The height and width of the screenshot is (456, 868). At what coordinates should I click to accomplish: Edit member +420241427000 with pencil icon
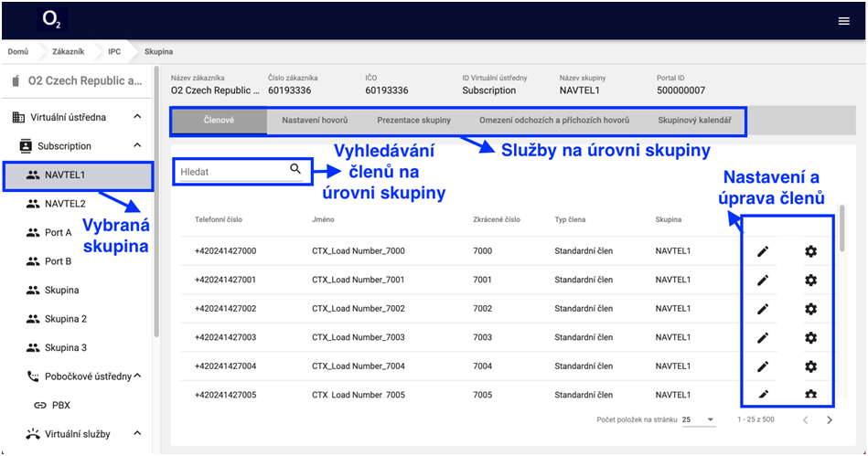763,251
